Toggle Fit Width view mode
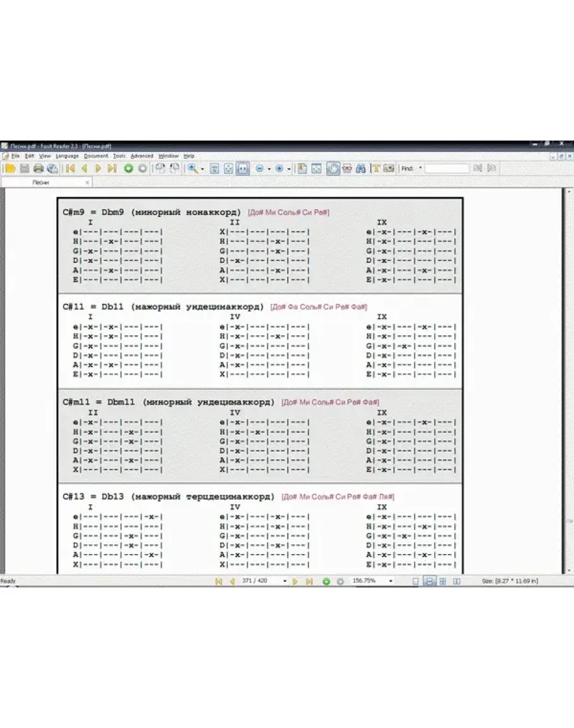The height and width of the screenshot is (728, 574). (x=243, y=168)
